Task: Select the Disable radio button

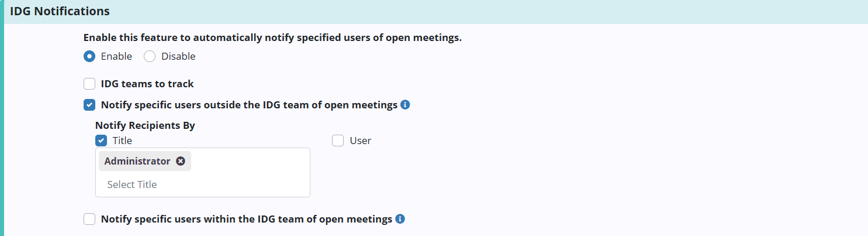Action: pyautogui.click(x=150, y=57)
